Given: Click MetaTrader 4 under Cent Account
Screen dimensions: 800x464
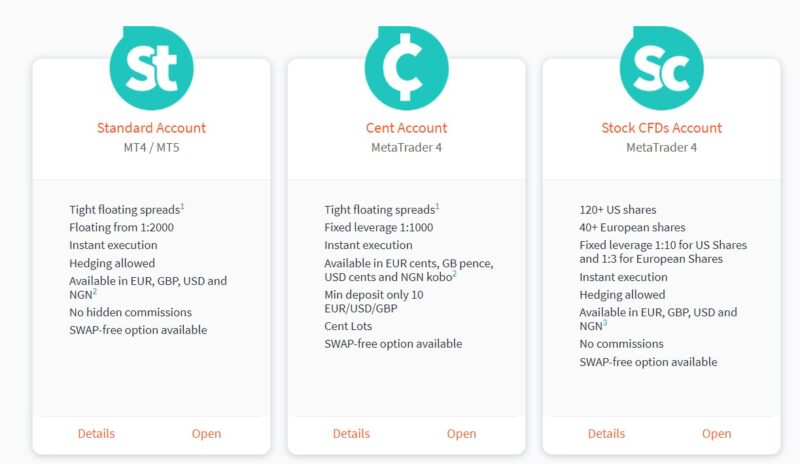Looking at the screenshot, I should tap(407, 148).
